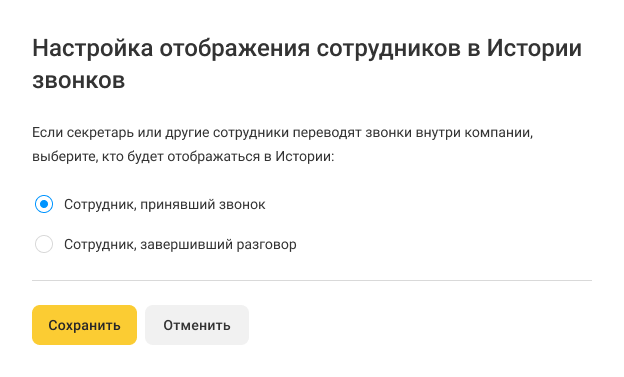Click the words 'внутри компании' in the description
The height and width of the screenshot is (377, 624).
[474, 133]
